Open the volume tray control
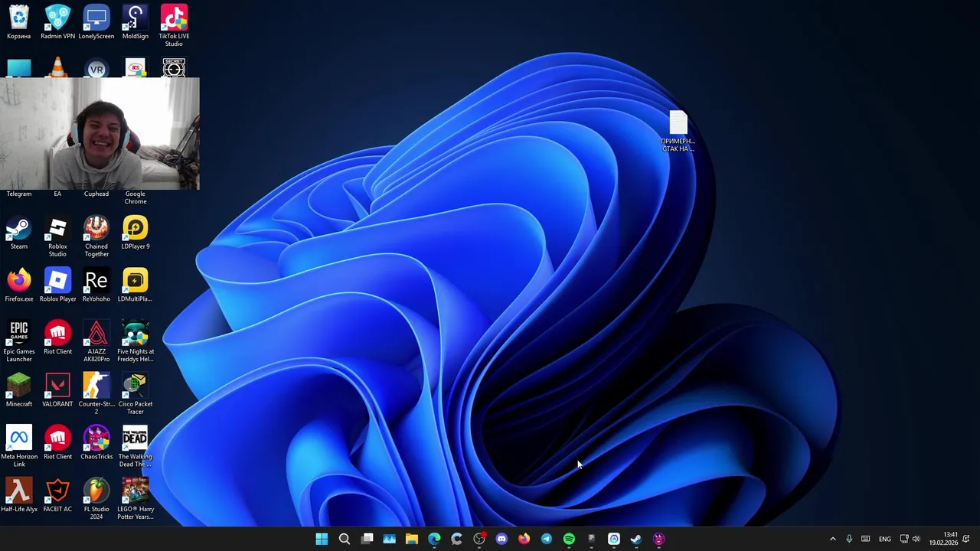The height and width of the screenshot is (551, 980). pyautogui.click(x=916, y=539)
